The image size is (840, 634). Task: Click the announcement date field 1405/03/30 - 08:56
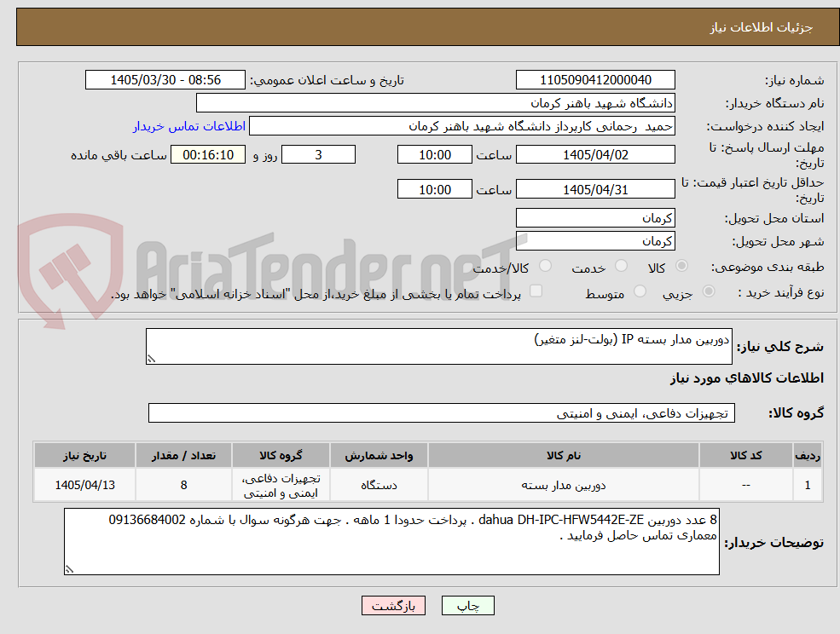tap(165, 80)
